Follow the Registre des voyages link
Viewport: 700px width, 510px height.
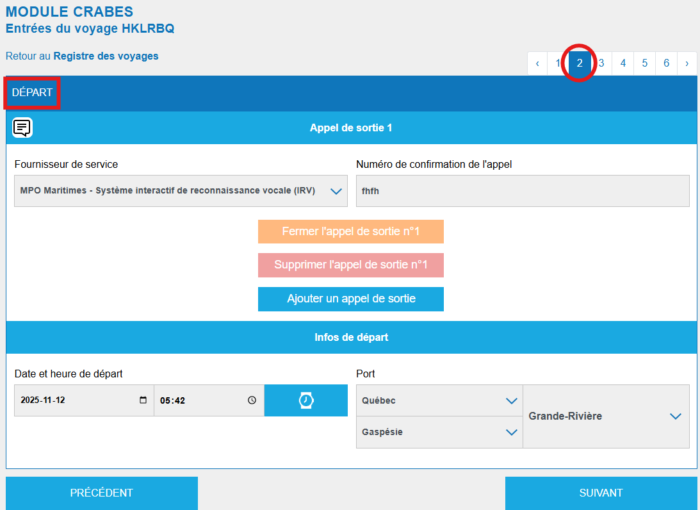coord(105,56)
